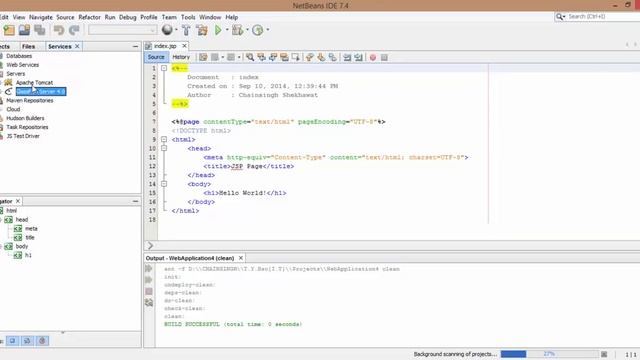Click the Source view button

[156, 57]
